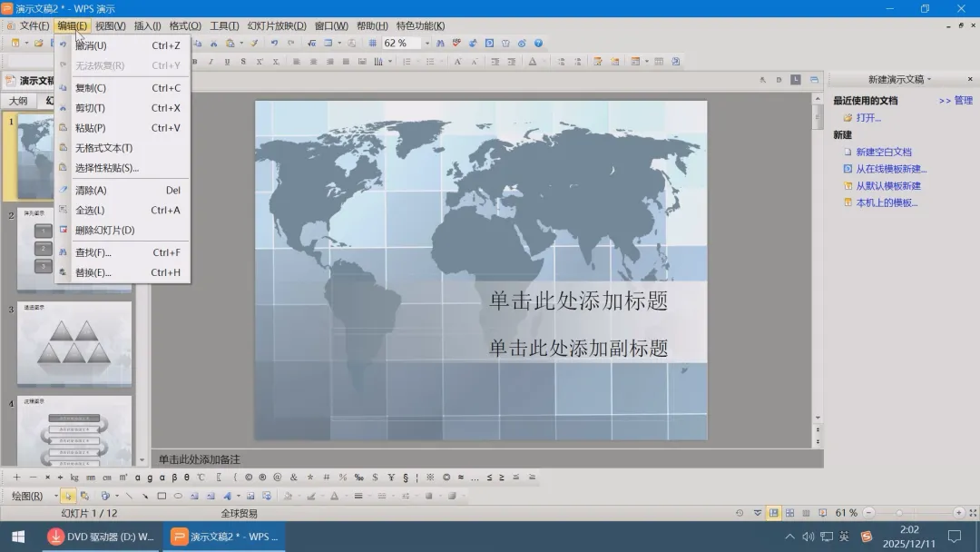
Task: Select the Arrow drawing tool
Action: 145,496
